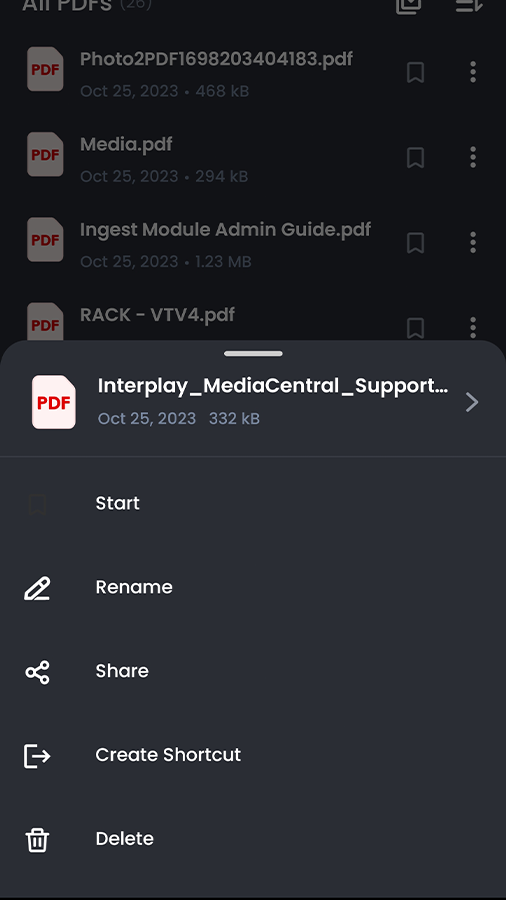Screen dimensions: 506x900
Task: Tap the trash can Delete icon
Action: click(37, 840)
